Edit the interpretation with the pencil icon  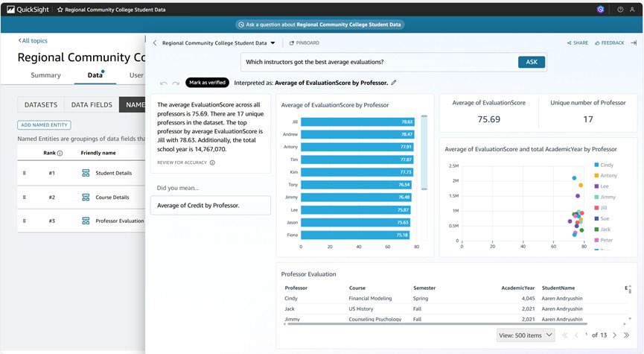pos(394,83)
